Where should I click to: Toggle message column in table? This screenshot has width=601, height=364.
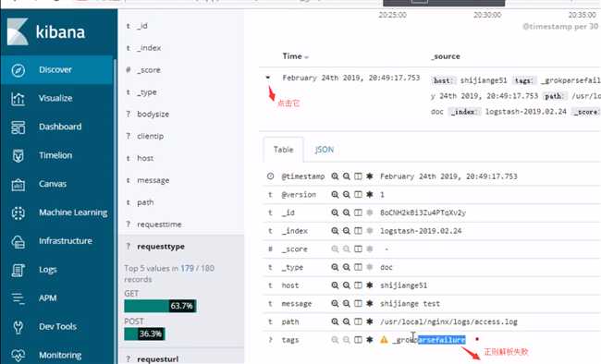(358, 303)
